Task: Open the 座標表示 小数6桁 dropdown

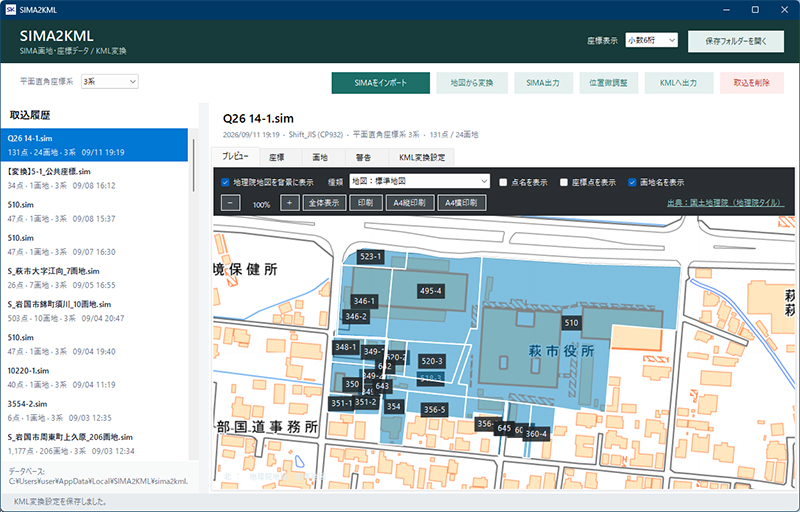Action: pos(652,40)
